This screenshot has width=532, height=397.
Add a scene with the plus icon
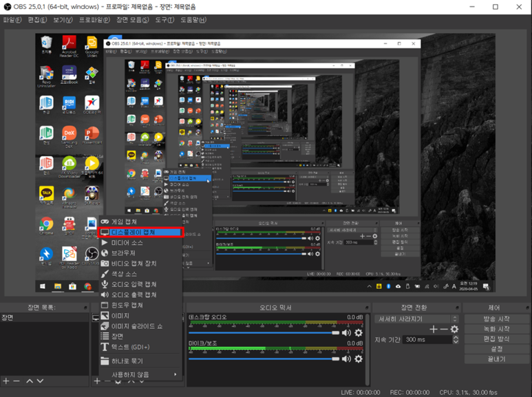(x=6, y=380)
